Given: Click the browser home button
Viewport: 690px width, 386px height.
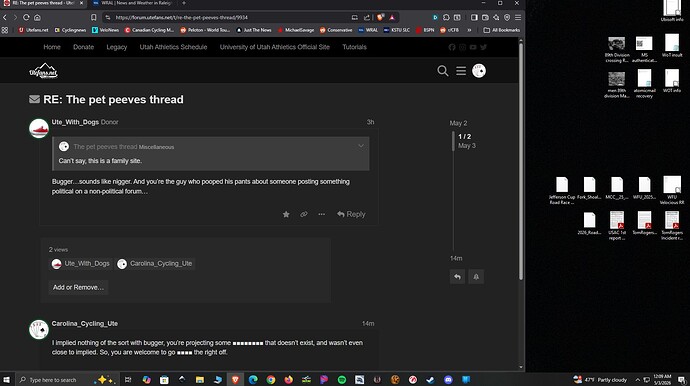Looking at the screenshot, I should click(x=37, y=18).
